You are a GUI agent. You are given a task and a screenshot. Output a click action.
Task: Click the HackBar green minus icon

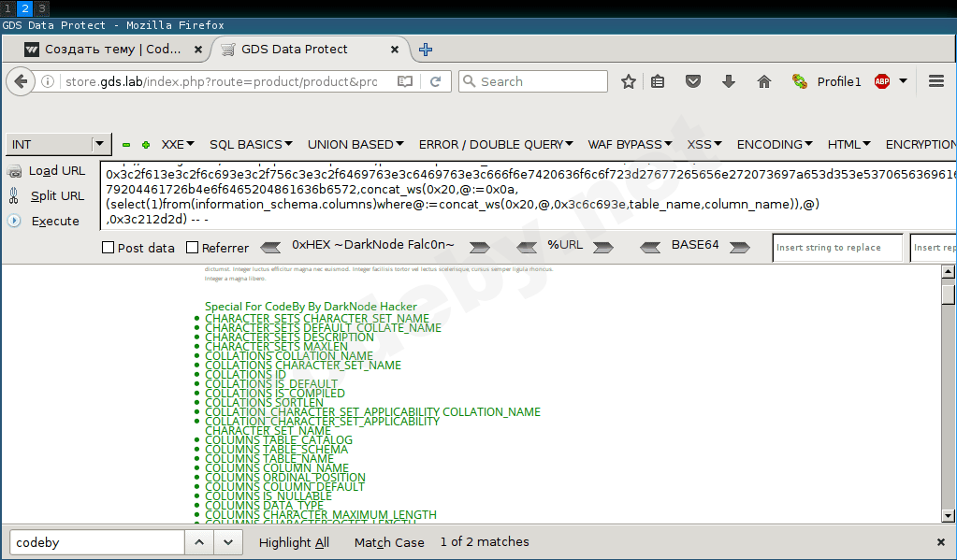click(x=126, y=145)
